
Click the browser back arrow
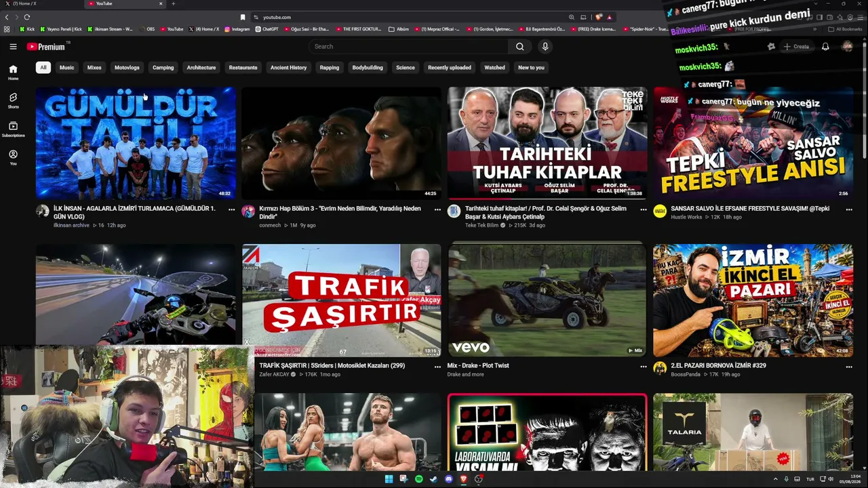pos(7,17)
